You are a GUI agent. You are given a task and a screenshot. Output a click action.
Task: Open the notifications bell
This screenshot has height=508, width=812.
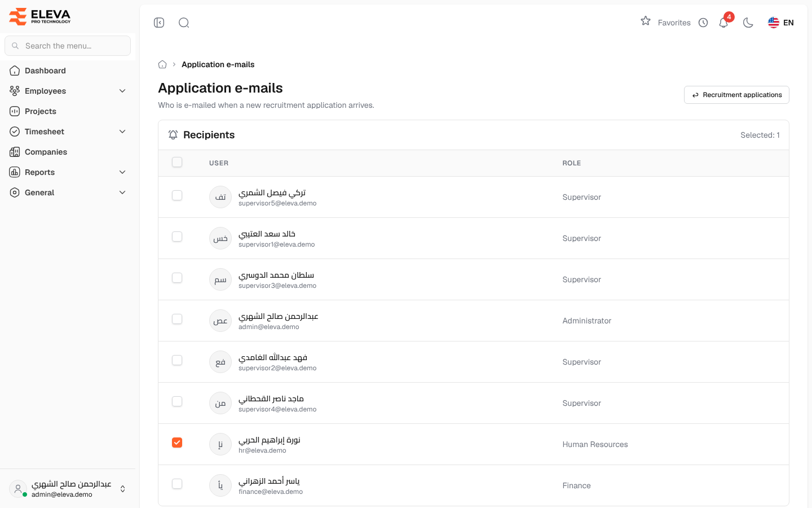tap(723, 23)
